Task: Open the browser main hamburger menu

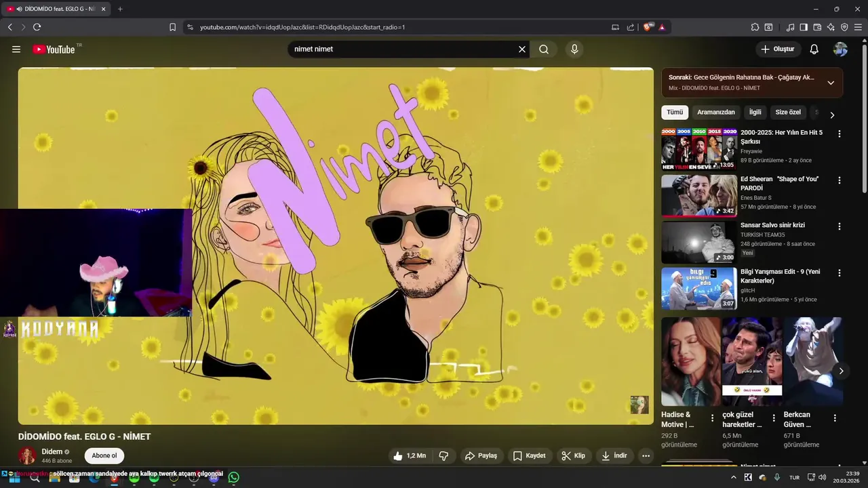Action: [859, 27]
